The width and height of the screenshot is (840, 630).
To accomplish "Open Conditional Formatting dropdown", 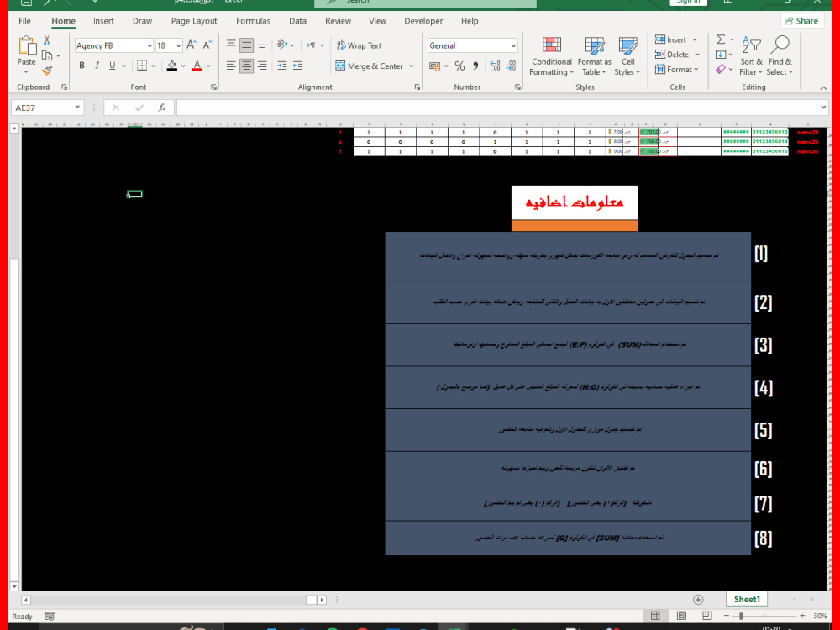I will (x=552, y=56).
